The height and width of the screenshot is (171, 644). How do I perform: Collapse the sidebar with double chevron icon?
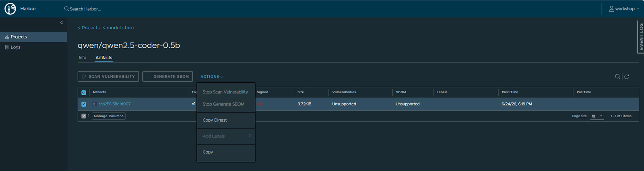point(62,22)
